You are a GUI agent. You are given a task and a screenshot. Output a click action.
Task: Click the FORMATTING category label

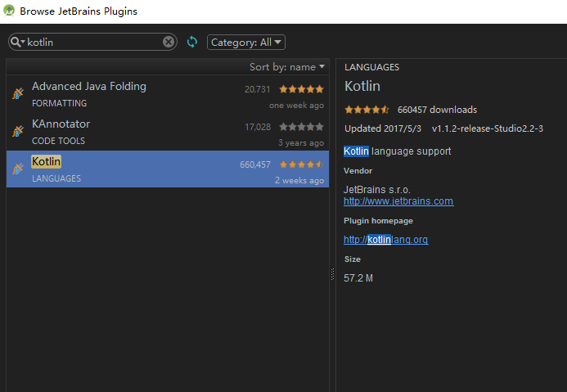click(59, 103)
